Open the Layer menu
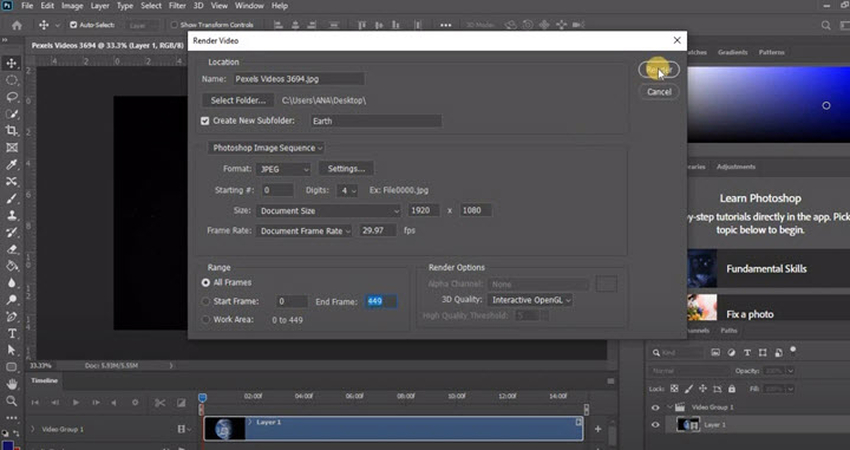850x450 pixels. [x=100, y=6]
